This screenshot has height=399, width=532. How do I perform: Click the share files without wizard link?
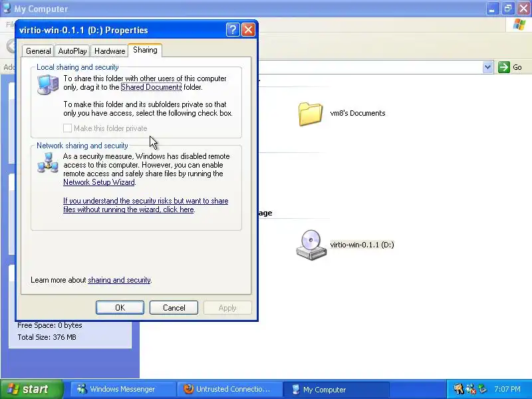coord(146,205)
